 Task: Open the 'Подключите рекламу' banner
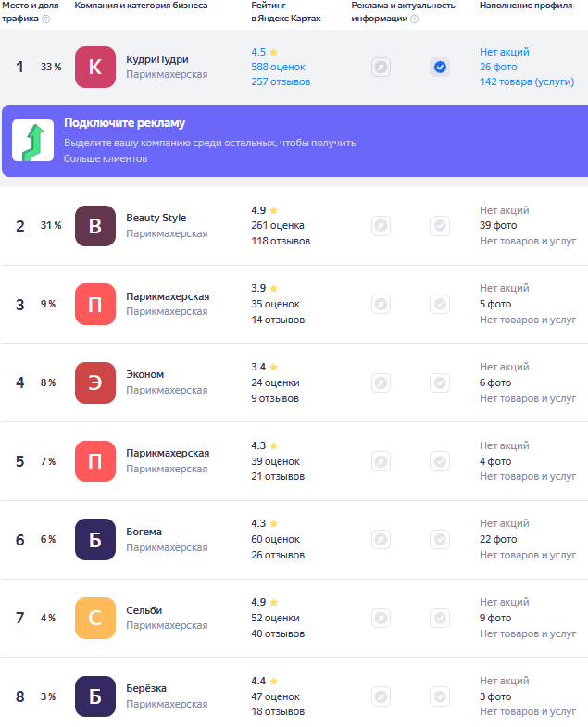[295, 141]
